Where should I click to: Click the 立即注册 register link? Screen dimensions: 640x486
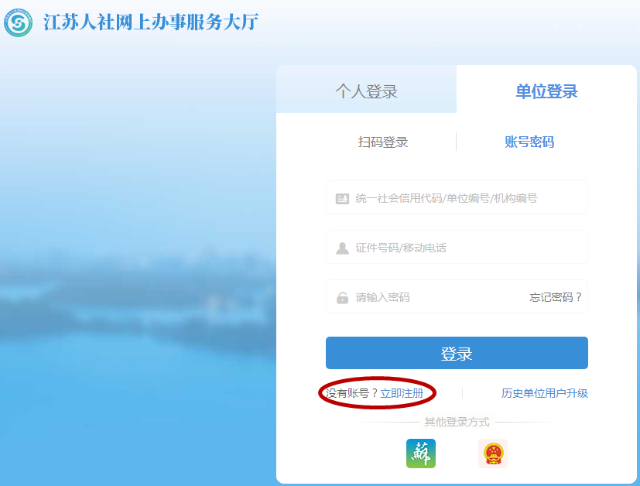click(402, 393)
